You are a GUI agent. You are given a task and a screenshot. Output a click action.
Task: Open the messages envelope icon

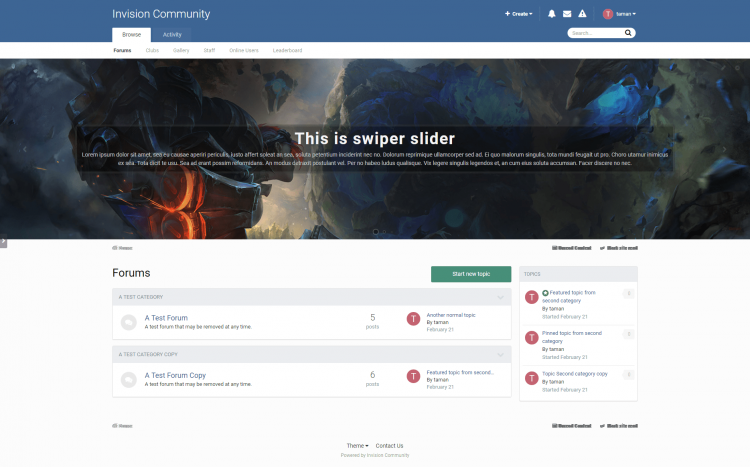(x=567, y=14)
